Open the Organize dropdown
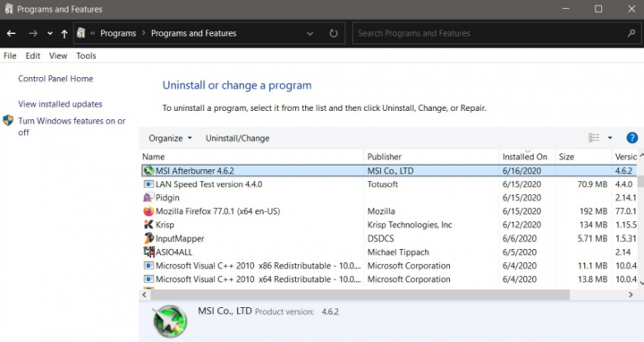 [170, 138]
